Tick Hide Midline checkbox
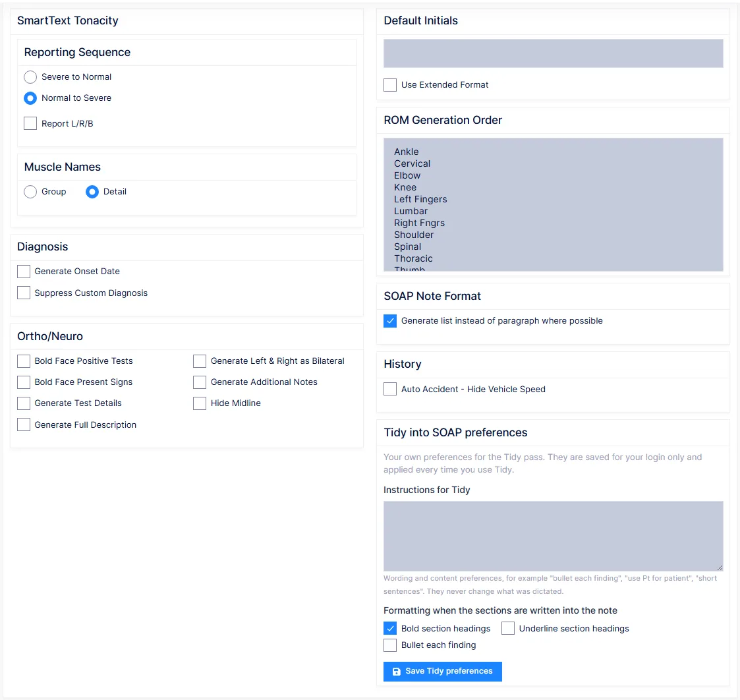This screenshot has width=740, height=700. [200, 403]
